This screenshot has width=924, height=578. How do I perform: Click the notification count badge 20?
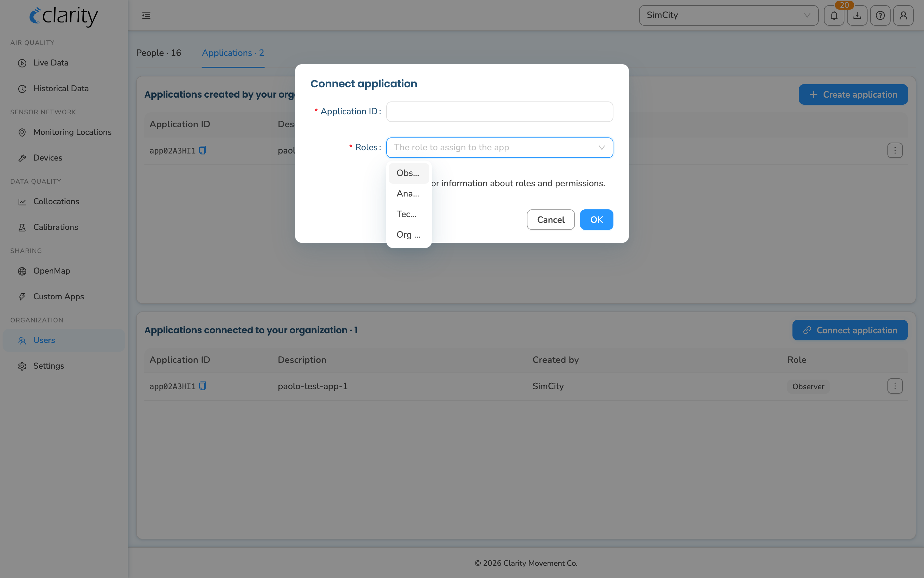844,5
